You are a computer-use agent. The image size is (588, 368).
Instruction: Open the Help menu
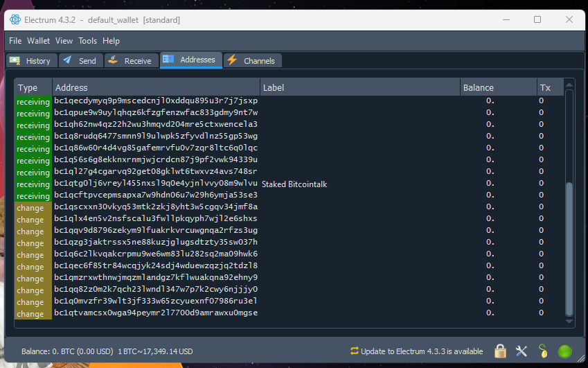coord(111,41)
